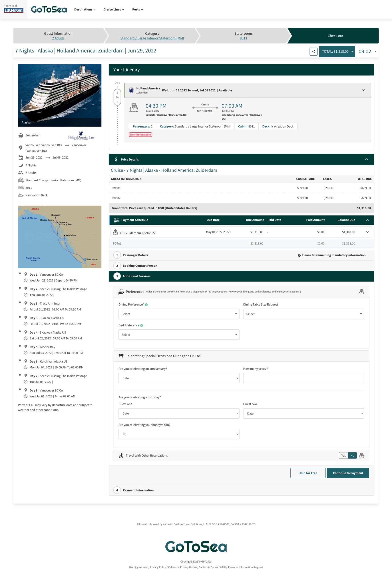Click the balloons icon for special occasions

[121, 356]
